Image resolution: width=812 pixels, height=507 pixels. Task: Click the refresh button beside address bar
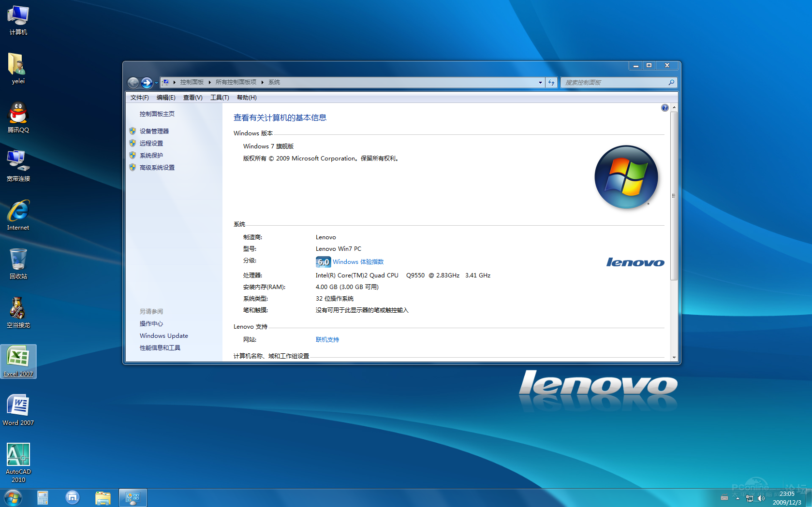[551, 83]
